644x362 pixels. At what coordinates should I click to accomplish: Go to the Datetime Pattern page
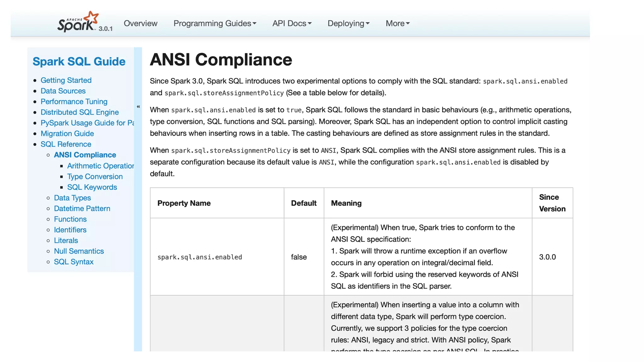[82, 209]
